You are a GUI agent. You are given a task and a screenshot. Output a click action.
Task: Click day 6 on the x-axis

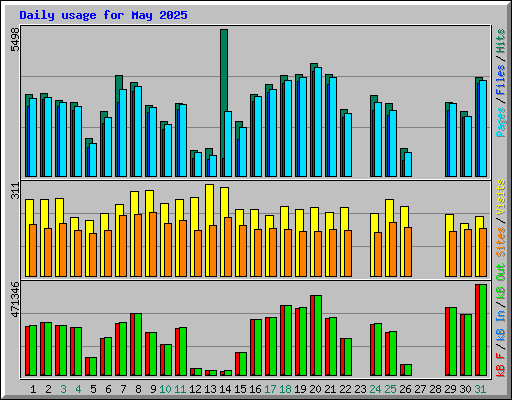click(x=108, y=389)
